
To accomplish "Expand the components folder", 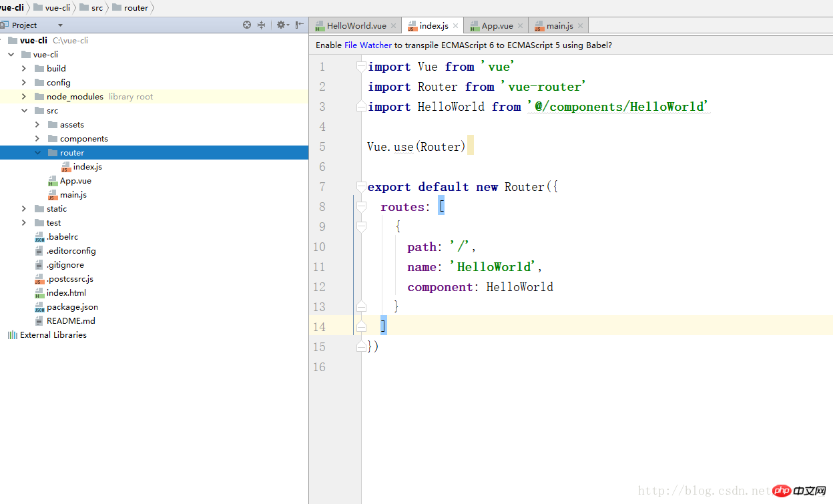I will [x=37, y=139].
